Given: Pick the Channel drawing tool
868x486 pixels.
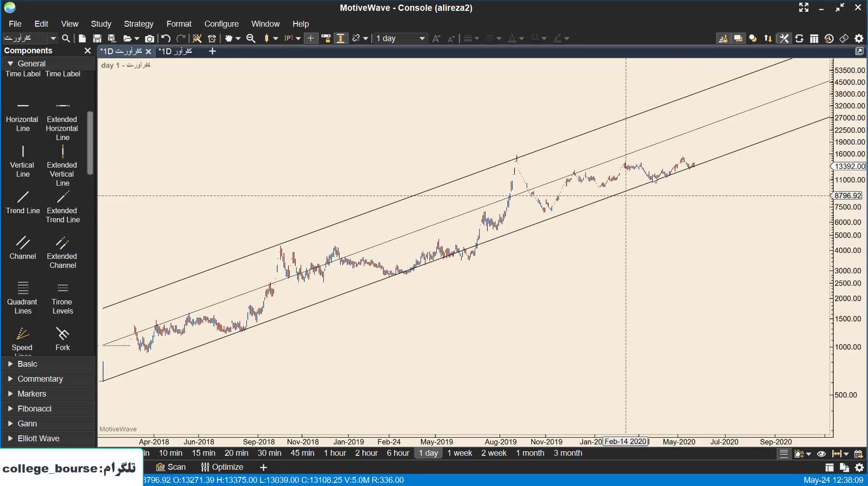Looking at the screenshot, I should pyautogui.click(x=23, y=248).
